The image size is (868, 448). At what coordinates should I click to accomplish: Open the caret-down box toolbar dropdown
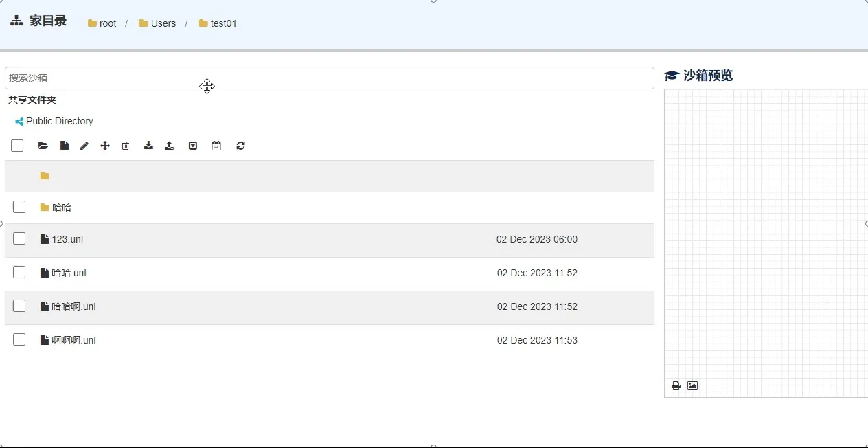coord(193,146)
